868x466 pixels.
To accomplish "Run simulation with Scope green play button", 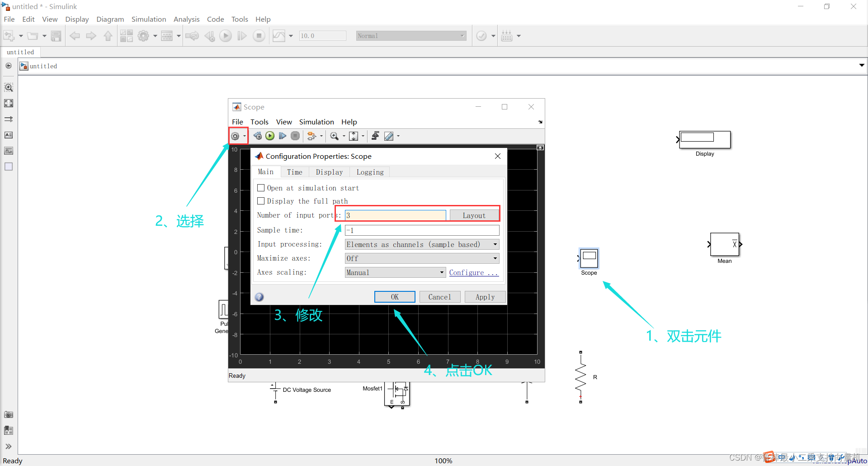I will (x=270, y=136).
